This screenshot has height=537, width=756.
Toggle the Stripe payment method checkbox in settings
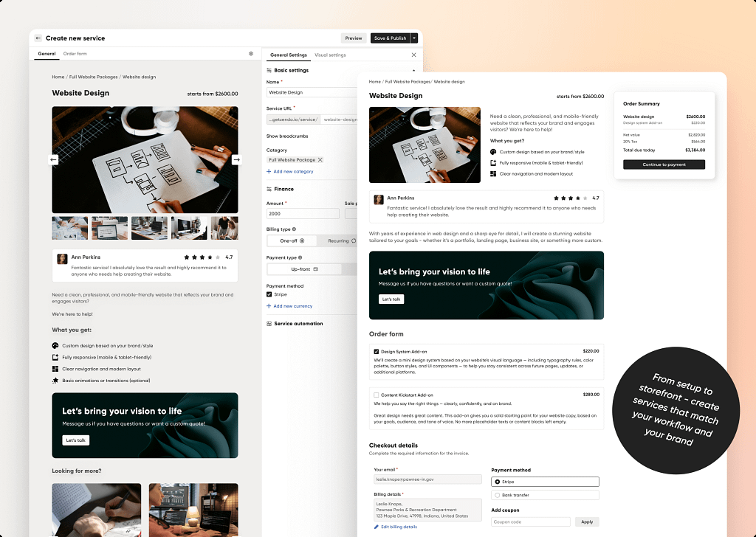269,294
